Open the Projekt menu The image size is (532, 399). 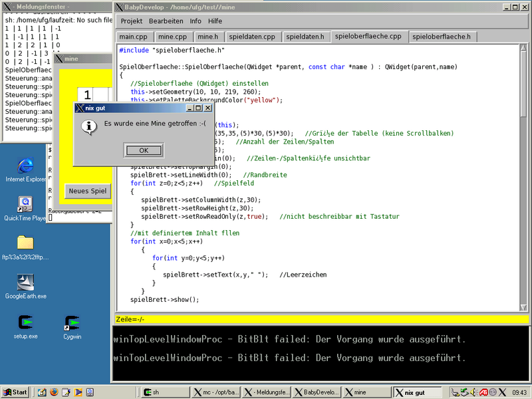[x=131, y=21]
